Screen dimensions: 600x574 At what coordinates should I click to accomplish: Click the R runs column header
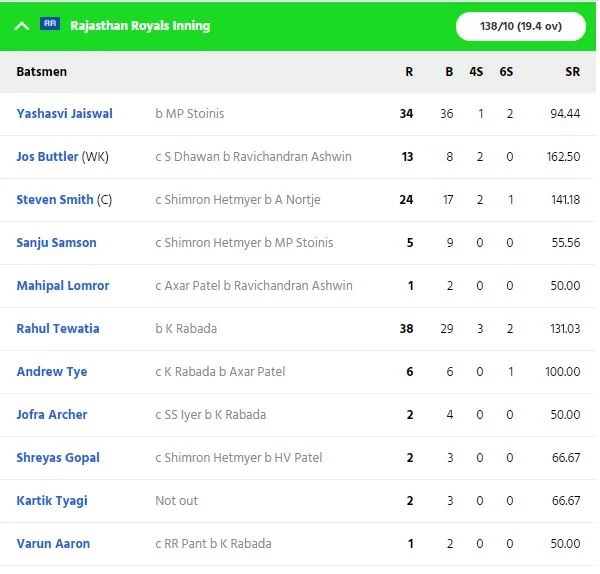(409, 72)
